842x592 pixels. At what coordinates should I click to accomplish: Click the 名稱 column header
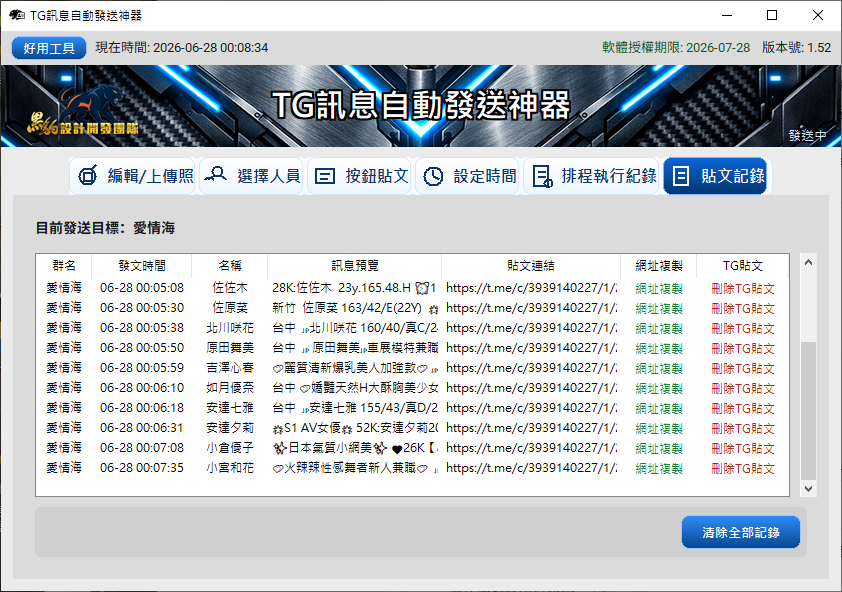coord(230,265)
